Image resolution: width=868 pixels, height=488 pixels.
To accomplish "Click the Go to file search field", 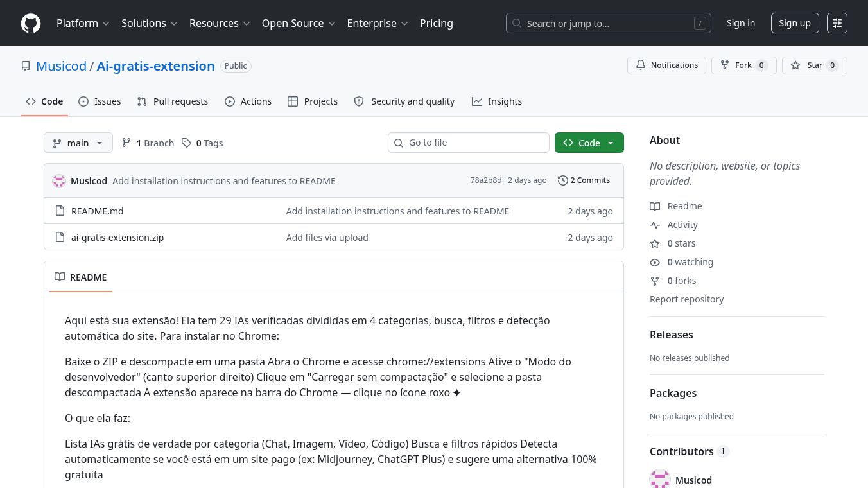I will click(x=469, y=143).
